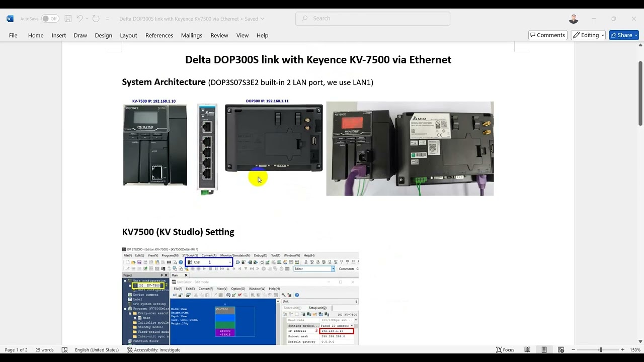Redo the last action

click(96, 19)
